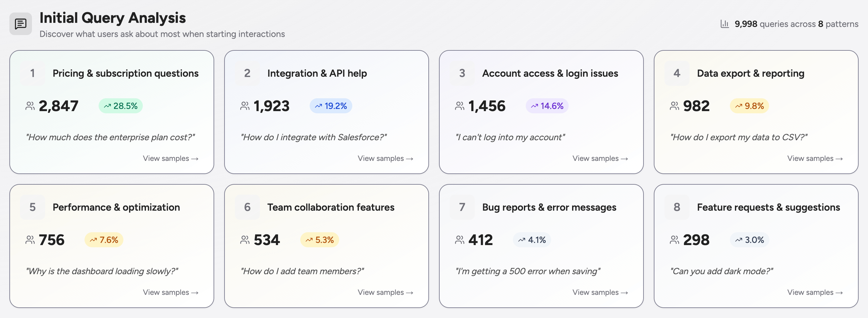View samples for Team collaboration features
Image resolution: width=868 pixels, height=318 pixels.
coord(385,292)
